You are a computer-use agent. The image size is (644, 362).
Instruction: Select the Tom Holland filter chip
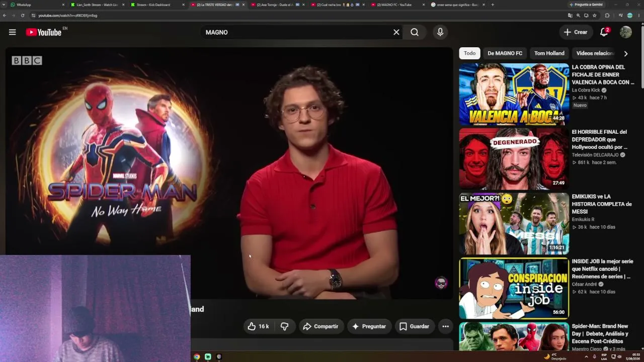(x=549, y=53)
